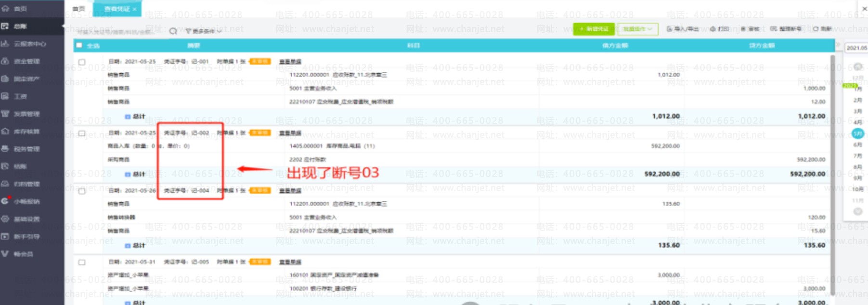Screen dimensions: 868x305
Task: Expand the 更多条件 filter dropdown
Action: [x=204, y=31]
